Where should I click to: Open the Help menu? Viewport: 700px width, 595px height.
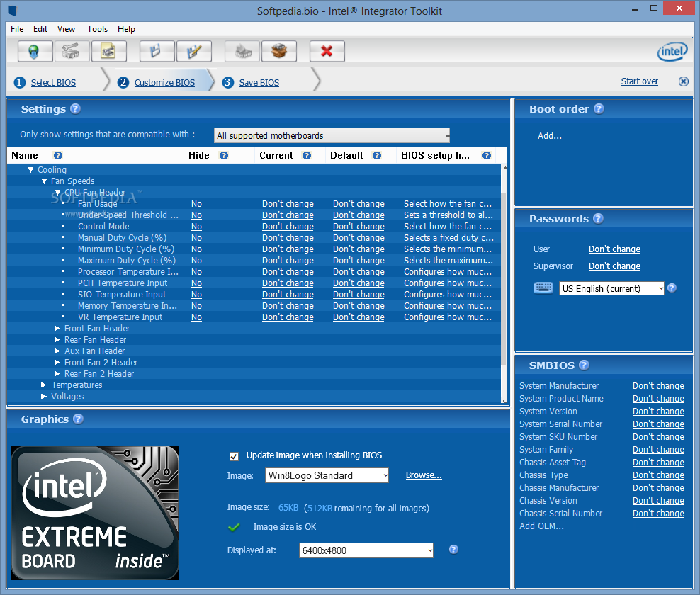coord(126,29)
